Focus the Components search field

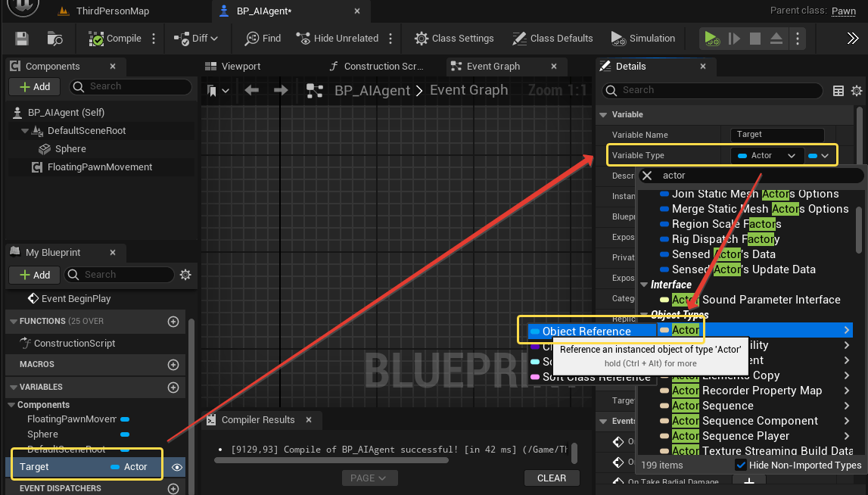pyautogui.click(x=131, y=86)
